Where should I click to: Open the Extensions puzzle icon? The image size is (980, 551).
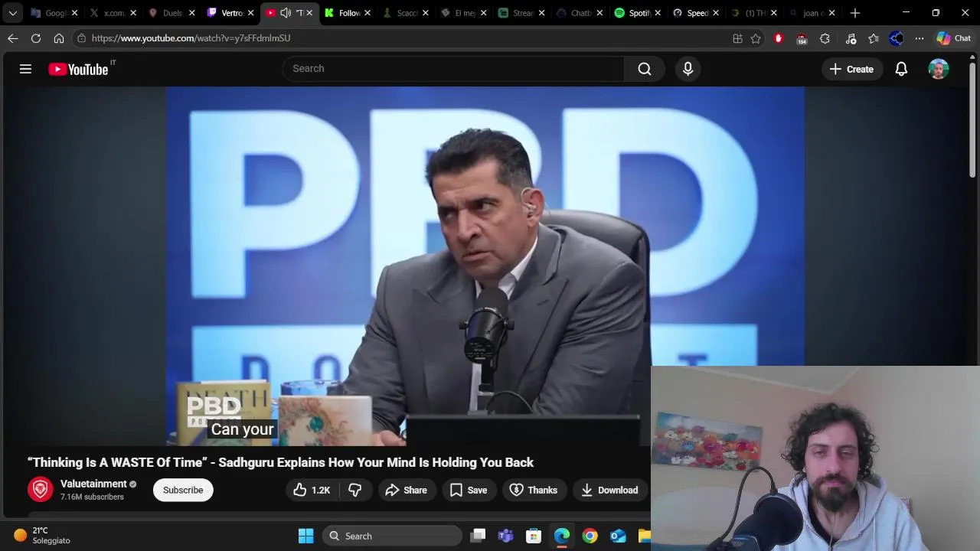click(x=825, y=38)
